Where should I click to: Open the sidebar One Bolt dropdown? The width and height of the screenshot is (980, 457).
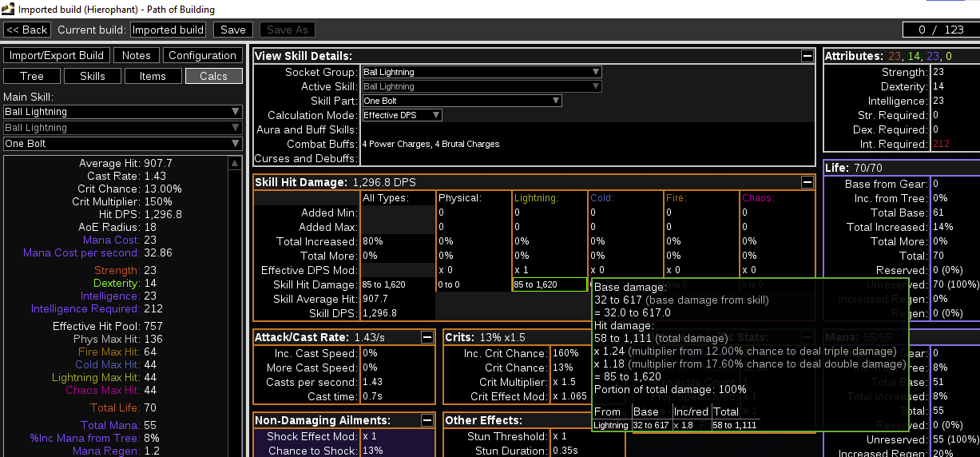[122, 144]
